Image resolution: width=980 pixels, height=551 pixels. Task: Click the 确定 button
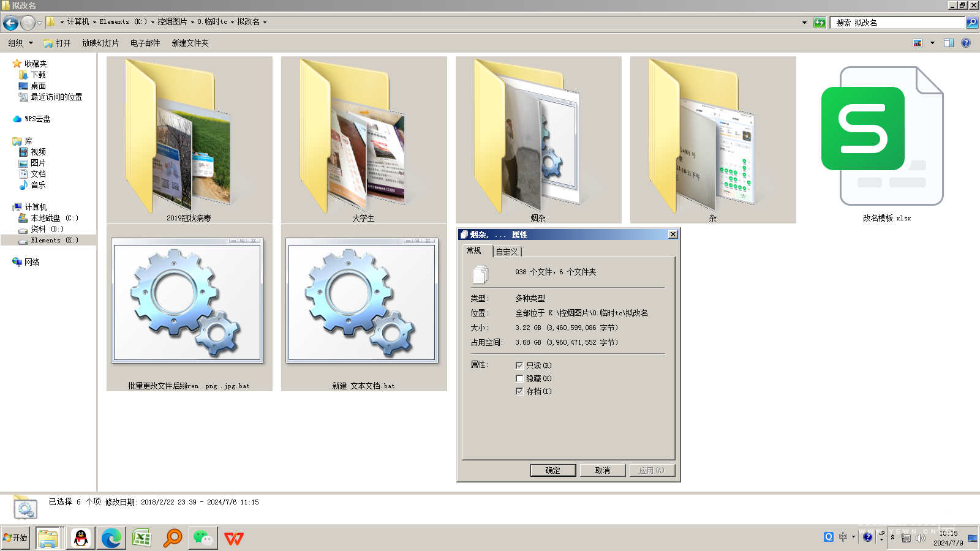pos(552,470)
